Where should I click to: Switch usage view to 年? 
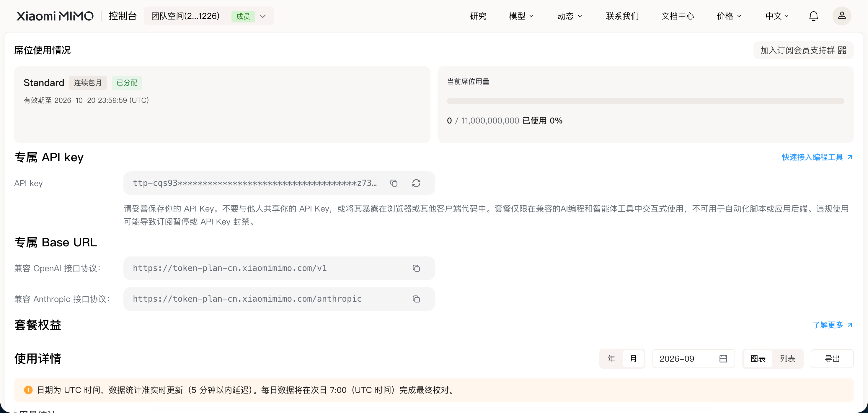pos(611,359)
